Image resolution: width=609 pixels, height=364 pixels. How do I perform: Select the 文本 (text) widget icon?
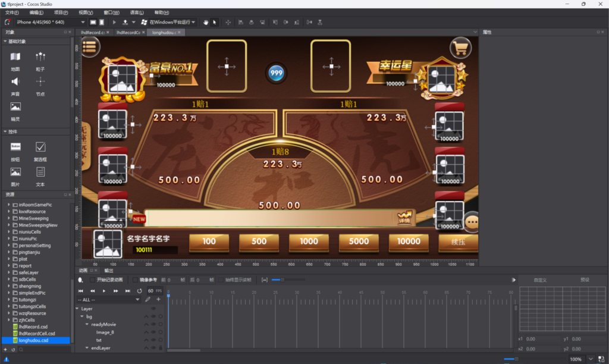click(40, 172)
